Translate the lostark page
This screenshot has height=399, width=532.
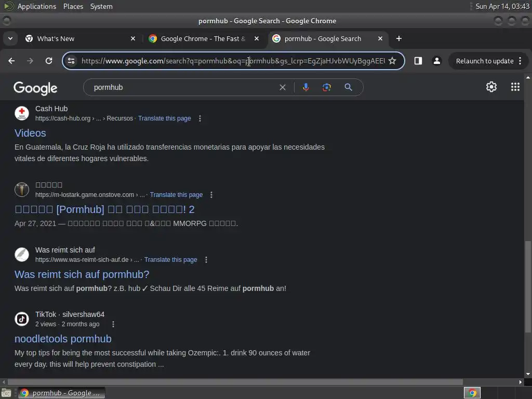click(176, 195)
